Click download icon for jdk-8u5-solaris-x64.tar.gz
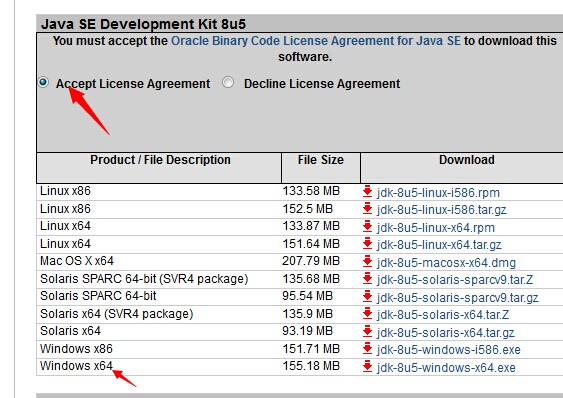563x398 pixels. tap(367, 332)
